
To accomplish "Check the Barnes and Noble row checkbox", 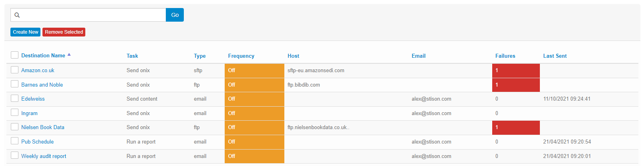I will click(x=15, y=84).
